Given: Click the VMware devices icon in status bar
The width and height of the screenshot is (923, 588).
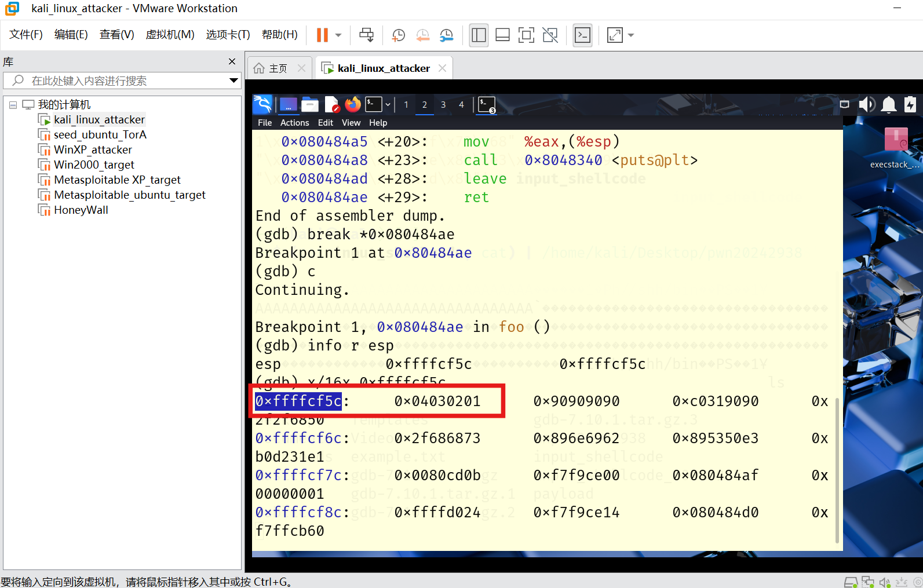Looking at the screenshot, I should (851, 582).
